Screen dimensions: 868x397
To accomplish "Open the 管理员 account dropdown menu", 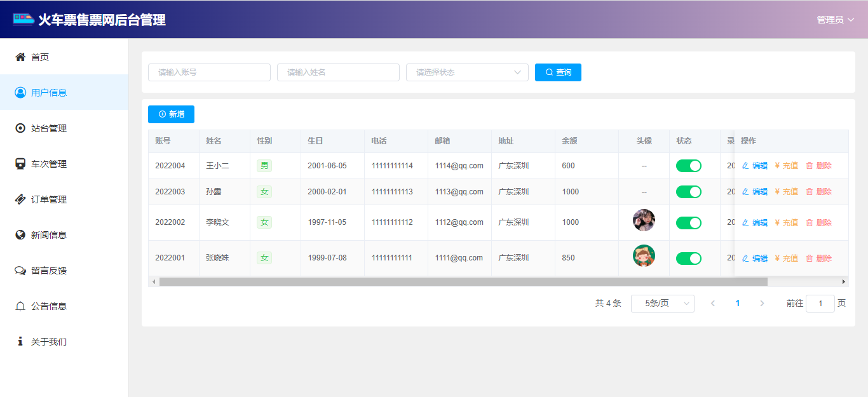I will tap(835, 20).
